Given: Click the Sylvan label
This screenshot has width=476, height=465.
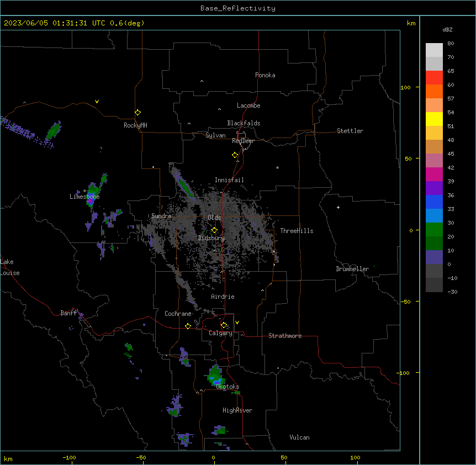Looking at the screenshot, I should pos(215,135).
